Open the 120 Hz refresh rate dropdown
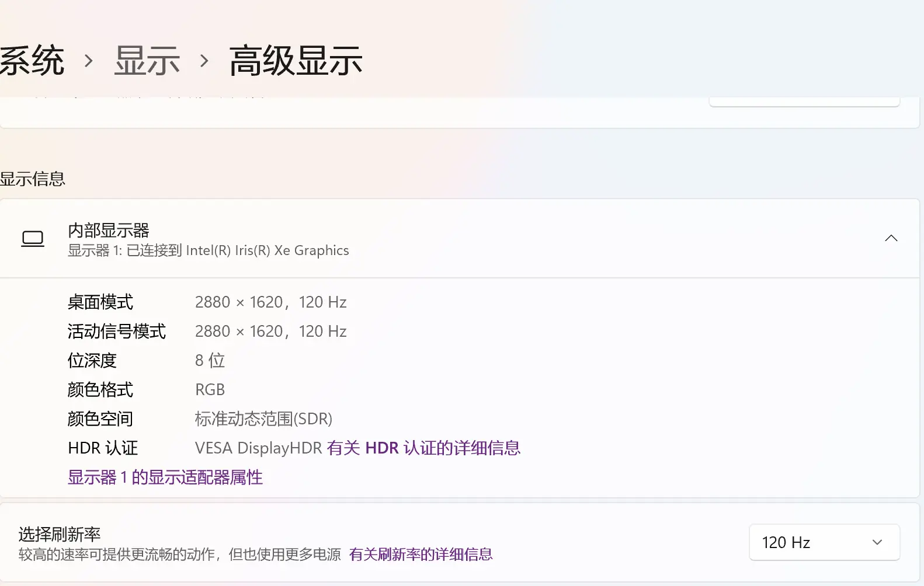Image resolution: width=924 pixels, height=586 pixels. pyautogui.click(x=824, y=542)
